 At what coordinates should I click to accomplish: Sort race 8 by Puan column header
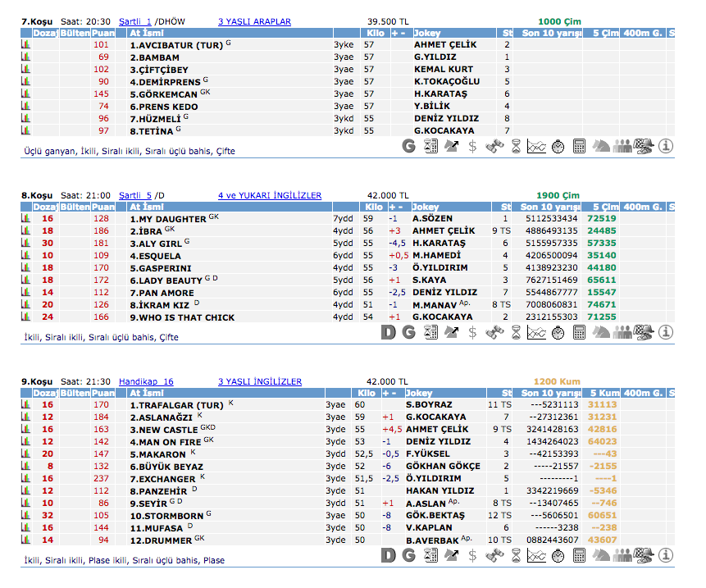click(103, 207)
